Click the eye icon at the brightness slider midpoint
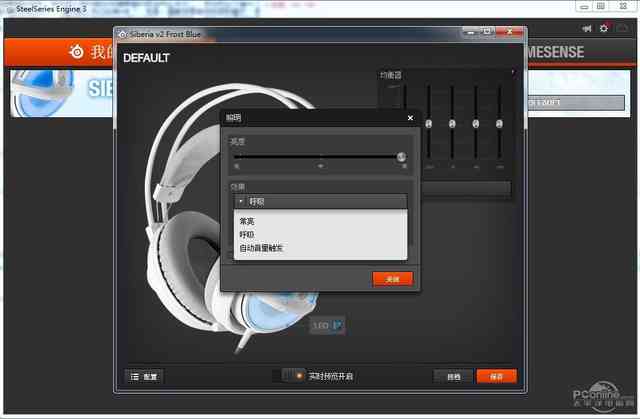The width and height of the screenshot is (640, 419). point(321,166)
